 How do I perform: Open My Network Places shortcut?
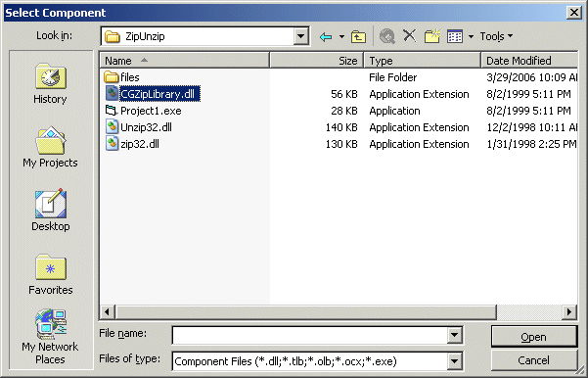click(50, 336)
